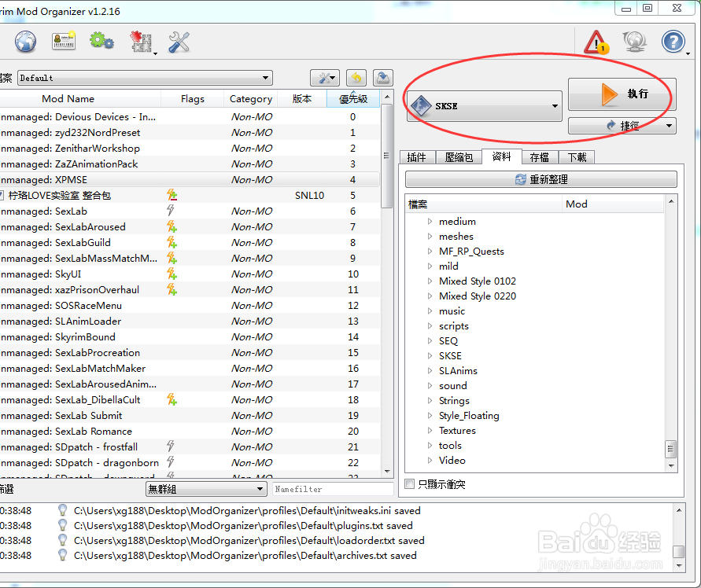Screen dimensions: 701x588
Task: Click flag icon on SDpatch - frostfall row
Action: coord(170,446)
